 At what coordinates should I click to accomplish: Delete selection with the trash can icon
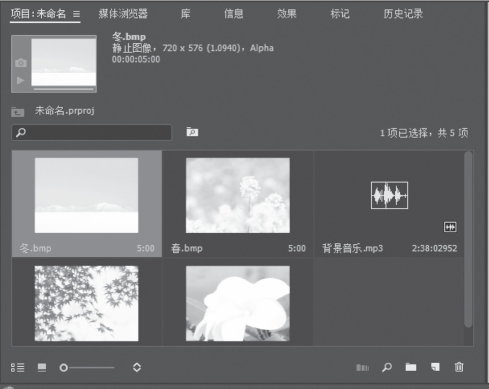(x=459, y=367)
